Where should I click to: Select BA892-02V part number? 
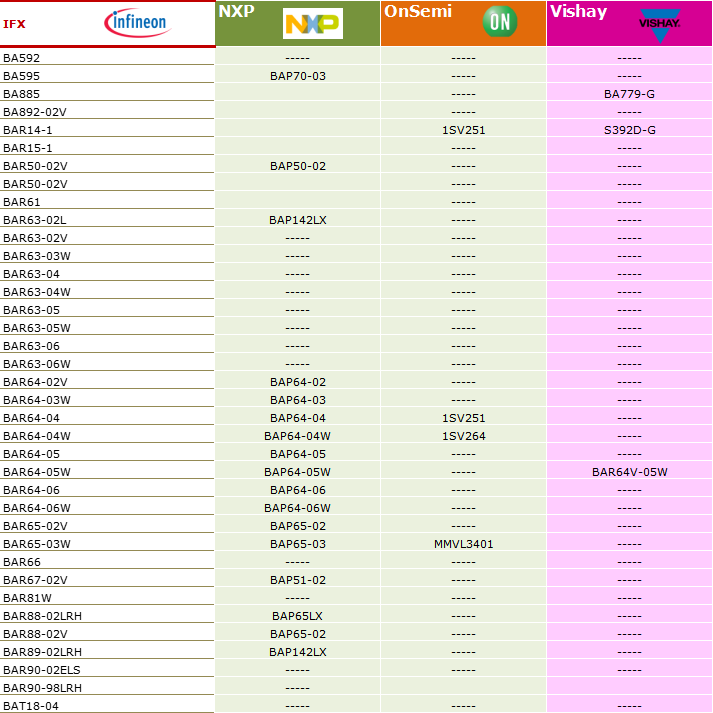tap(35, 112)
